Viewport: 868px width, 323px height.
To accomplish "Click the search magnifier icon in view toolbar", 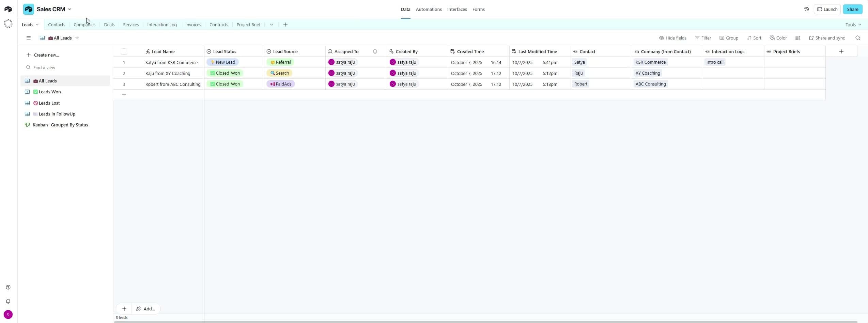I will point(857,38).
